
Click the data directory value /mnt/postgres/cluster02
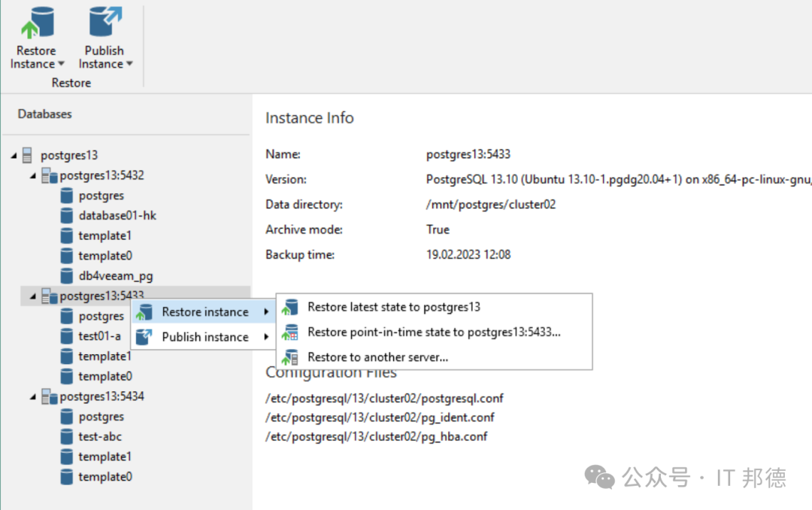pos(491,204)
